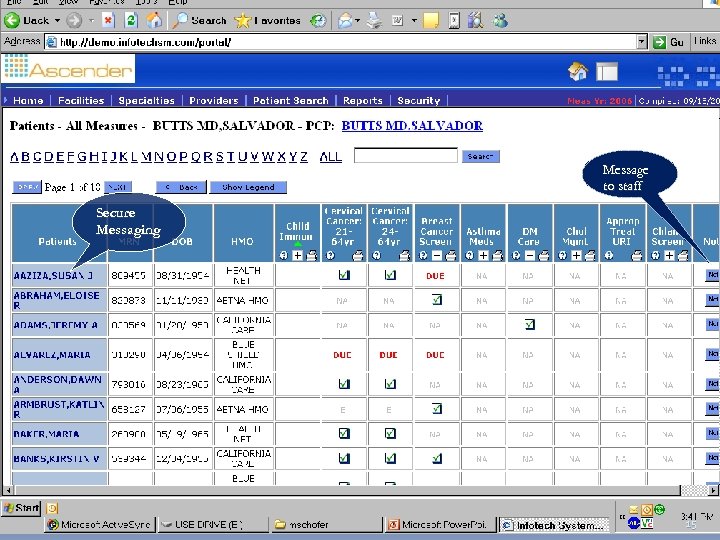
Task: Print the Cervical Cancer 24-64yr column
Action: [x=405, y=256]
